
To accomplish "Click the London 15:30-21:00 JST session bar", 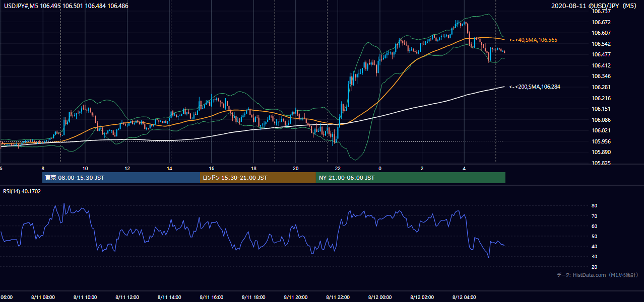I will [258, 178].
